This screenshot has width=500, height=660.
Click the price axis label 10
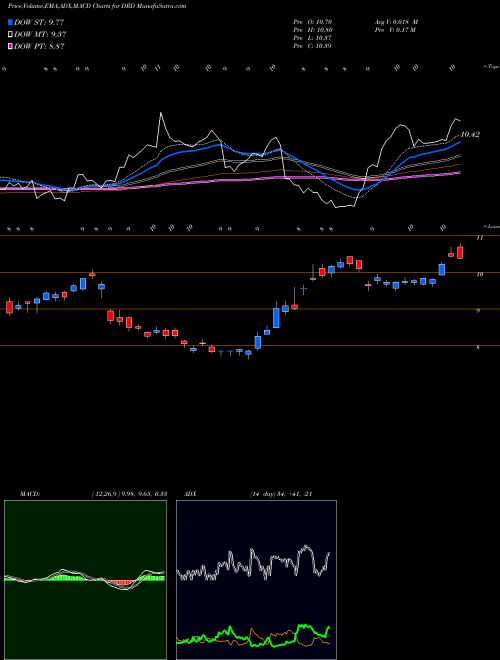[x=479, y=274]
